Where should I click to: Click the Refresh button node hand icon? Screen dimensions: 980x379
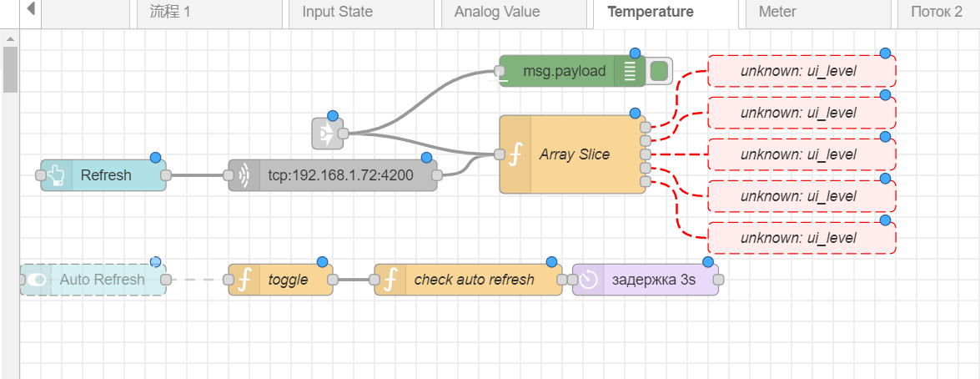[x=57, y=175]
